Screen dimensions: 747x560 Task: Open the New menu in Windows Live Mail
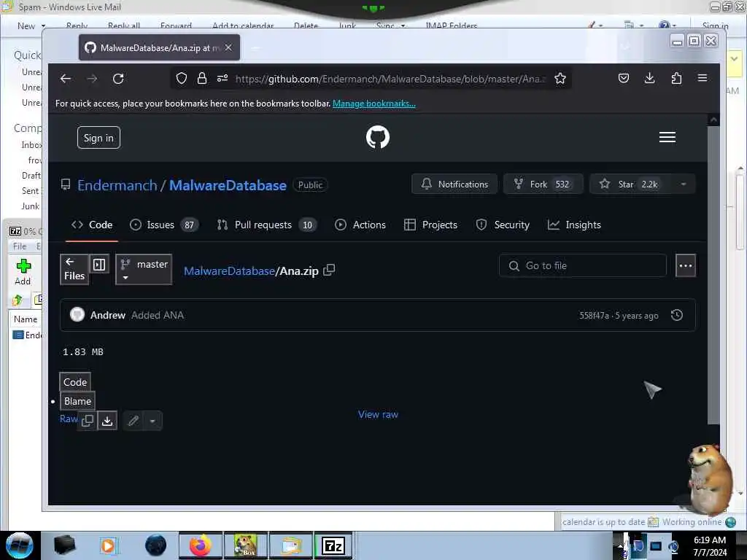[x=31, y=26]
